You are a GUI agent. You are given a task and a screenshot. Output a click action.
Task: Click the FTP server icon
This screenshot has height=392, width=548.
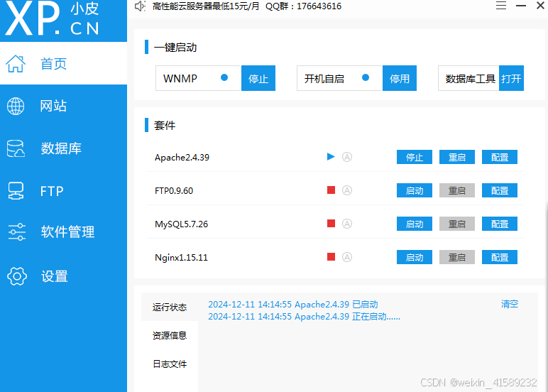(16, 191)
